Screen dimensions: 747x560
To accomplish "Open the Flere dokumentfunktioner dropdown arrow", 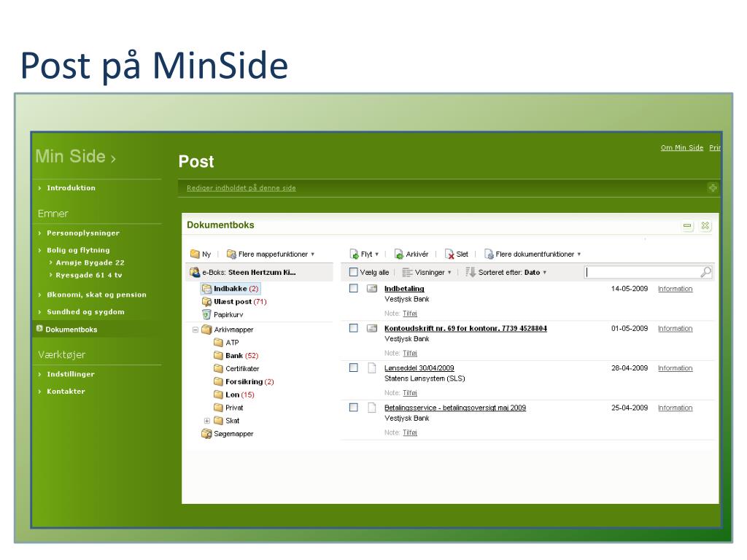I will 578,254.
